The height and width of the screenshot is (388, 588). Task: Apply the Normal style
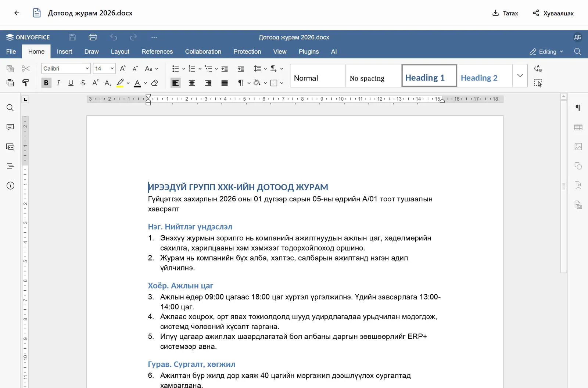[x=318, y=76]
